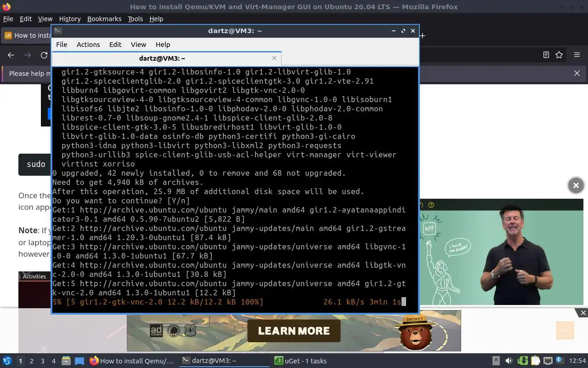The width and height of the screenshot is (588, 368).
Task: Switch to workspace 4
Action: click(54, 361)
